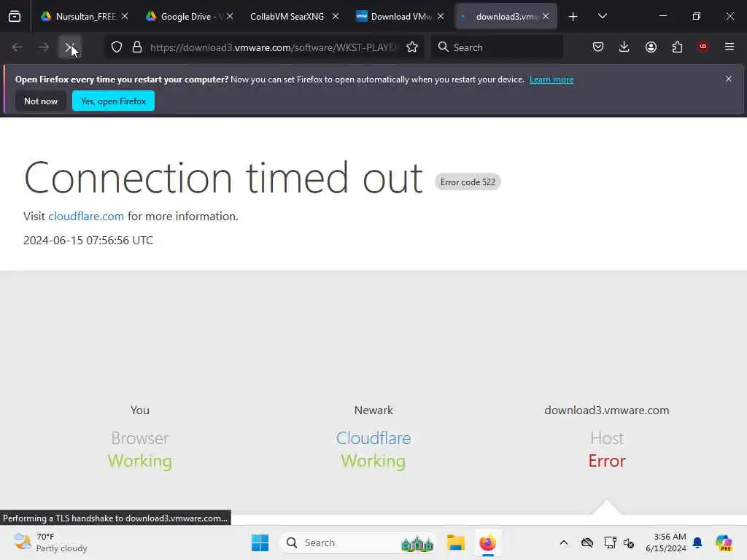Show hidden system tray icons
Viewport: 747px width, 560px height.
[564, 542]
